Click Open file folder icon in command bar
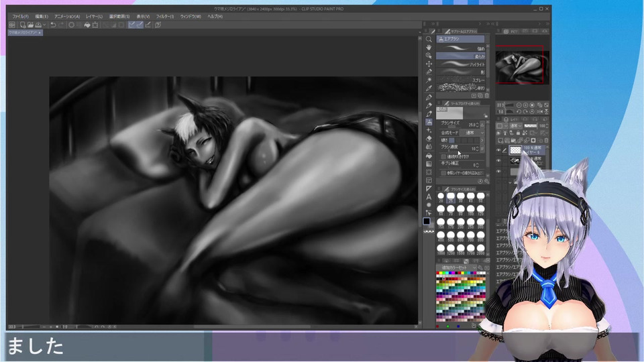This screenshot has width=644, height=362. coord(30,25)
